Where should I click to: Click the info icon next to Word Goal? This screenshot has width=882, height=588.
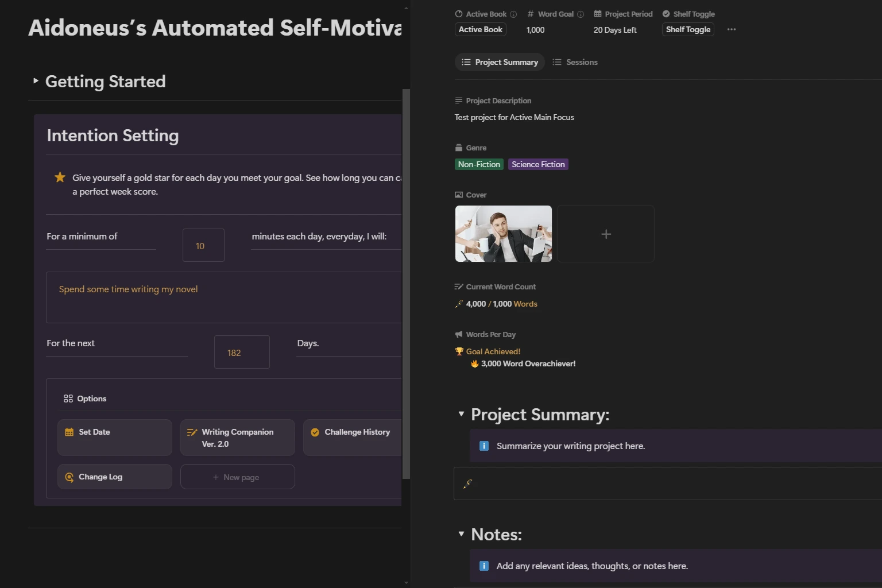click(x=581, y=14)
